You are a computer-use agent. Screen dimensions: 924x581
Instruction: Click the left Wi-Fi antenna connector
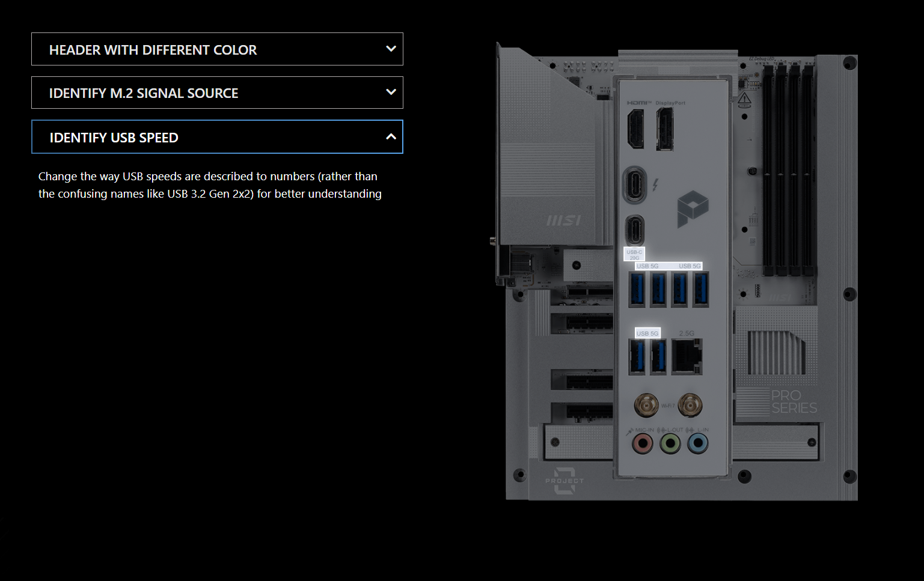tap(646, 405)
